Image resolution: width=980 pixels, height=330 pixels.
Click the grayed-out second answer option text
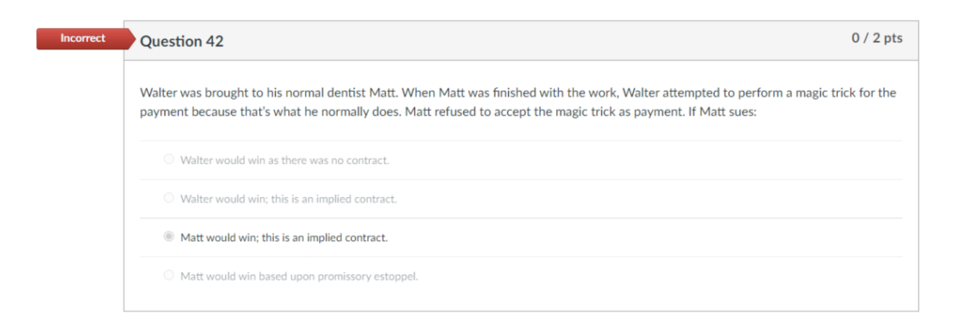pyautogui.click(x=289, y=199)
